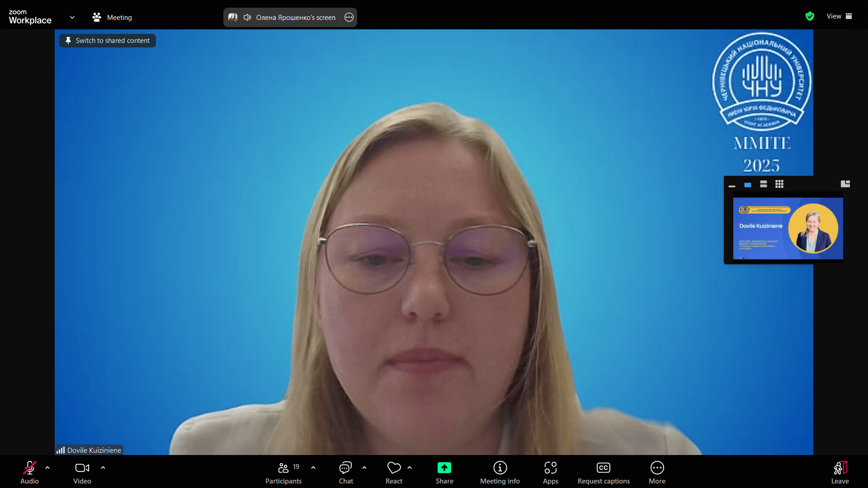Open the React menu
Viewport: 868px width, 488px height.
(x=394, y=472)
